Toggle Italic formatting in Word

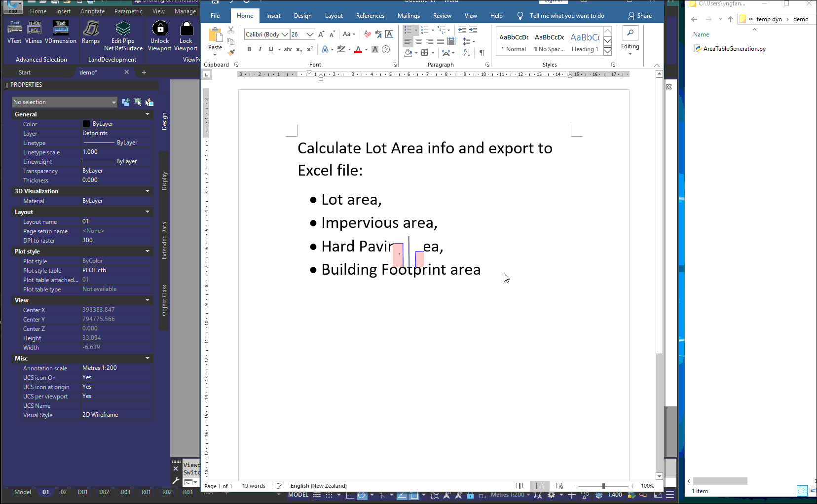(x=260, y=49)
